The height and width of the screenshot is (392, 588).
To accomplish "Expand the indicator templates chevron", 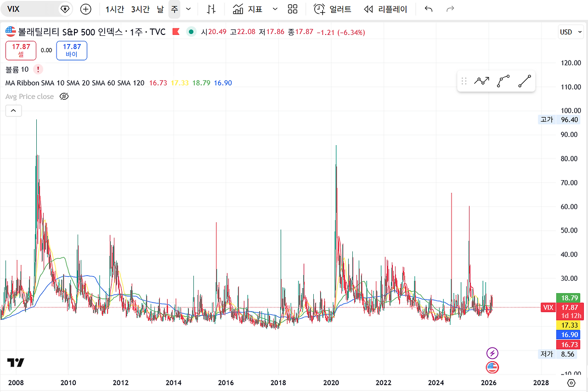I will tap(275, 9).
